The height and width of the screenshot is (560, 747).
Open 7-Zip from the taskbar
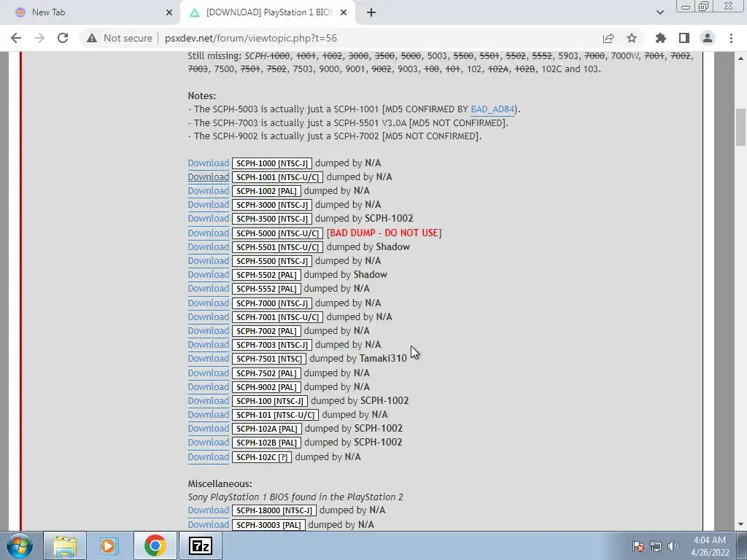point(200,545)
